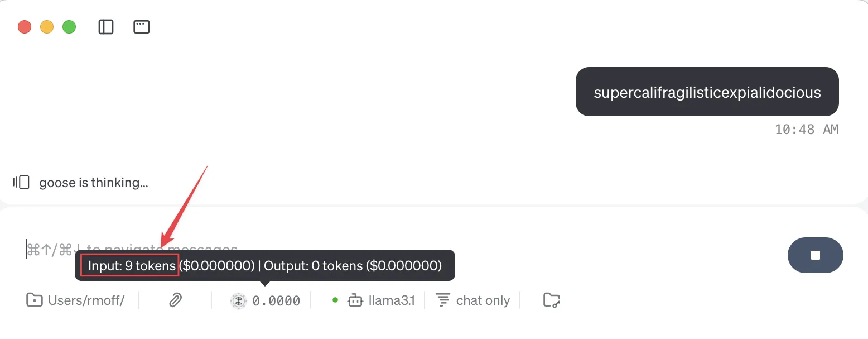This screenshot has height=339, width=868.
Task: Open the Users/rmoff/ working directory picker
Action: click(86, 300)
